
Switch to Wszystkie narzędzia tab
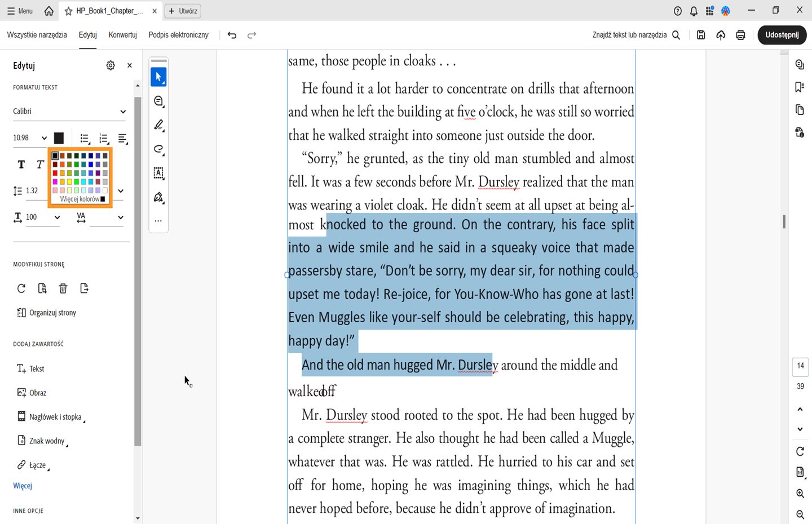pos(37,35)
